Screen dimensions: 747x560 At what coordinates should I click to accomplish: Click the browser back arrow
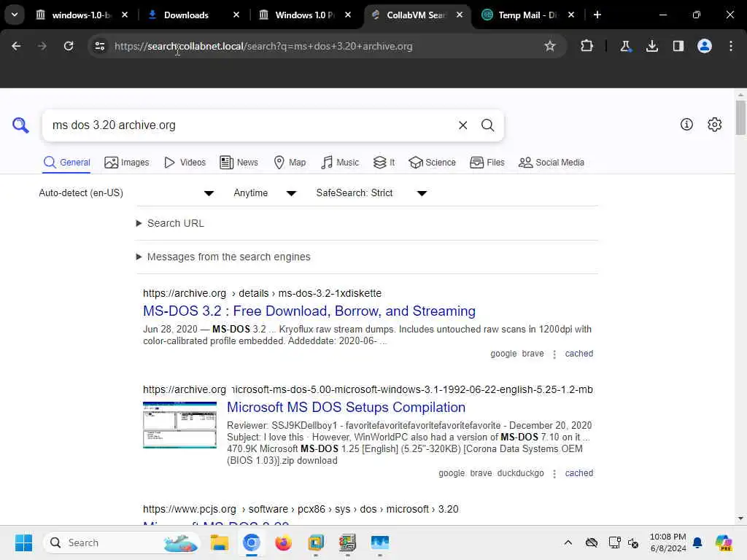tap(16, 46)
